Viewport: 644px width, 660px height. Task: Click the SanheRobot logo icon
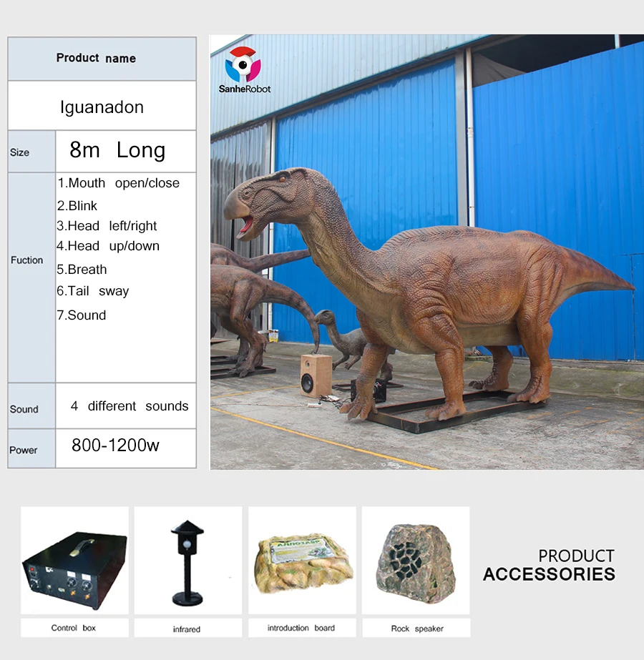(x=243, y=65)
